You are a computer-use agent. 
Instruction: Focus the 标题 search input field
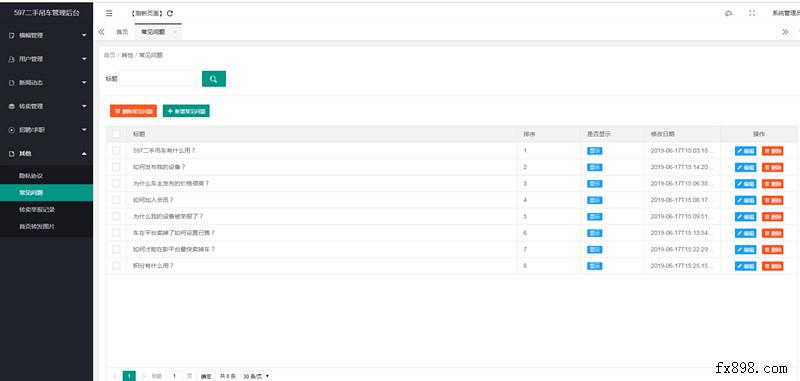coord(157,79)
